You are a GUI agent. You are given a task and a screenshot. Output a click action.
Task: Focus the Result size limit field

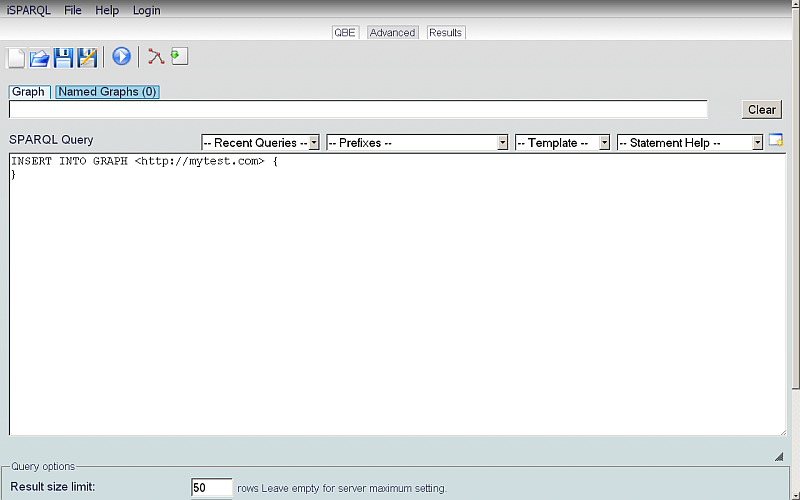(211, 488)
